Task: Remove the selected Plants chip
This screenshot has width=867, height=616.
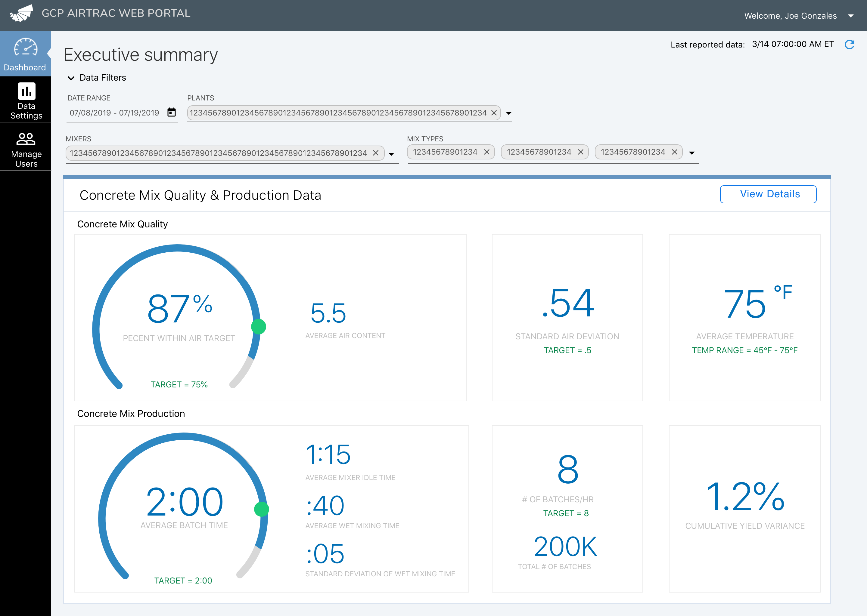Action: click(x=494, y=113)
